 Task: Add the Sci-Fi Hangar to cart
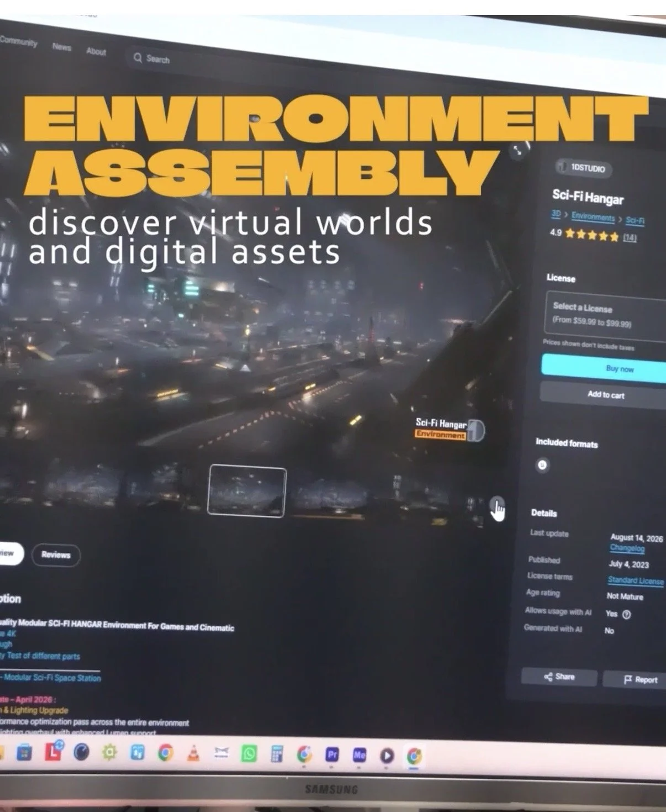click(x=603, y=394)
